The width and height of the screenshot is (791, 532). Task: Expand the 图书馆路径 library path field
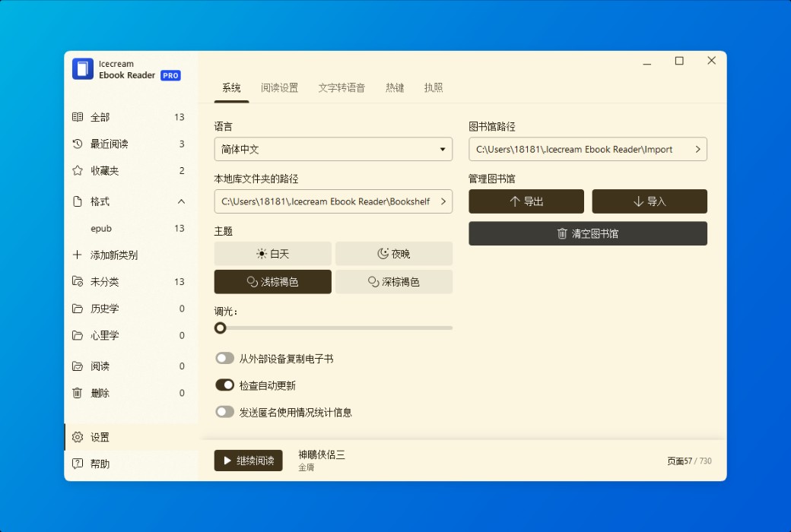697,149
